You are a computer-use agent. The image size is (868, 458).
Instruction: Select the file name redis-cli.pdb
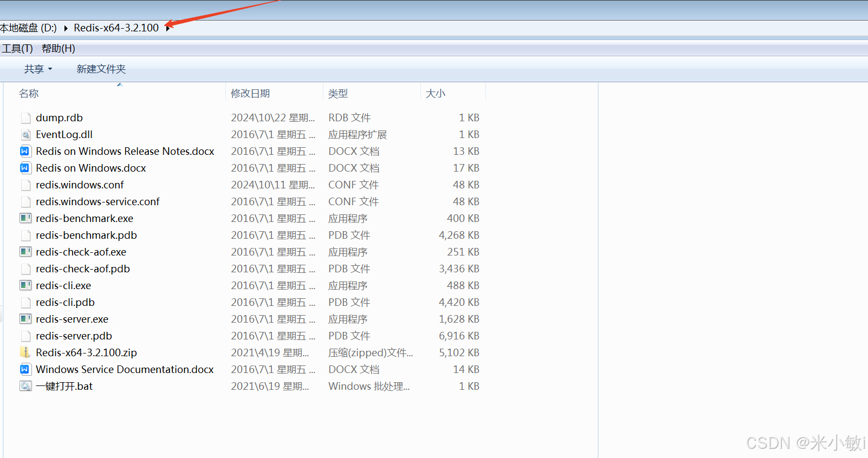click(x=66, y=303)
